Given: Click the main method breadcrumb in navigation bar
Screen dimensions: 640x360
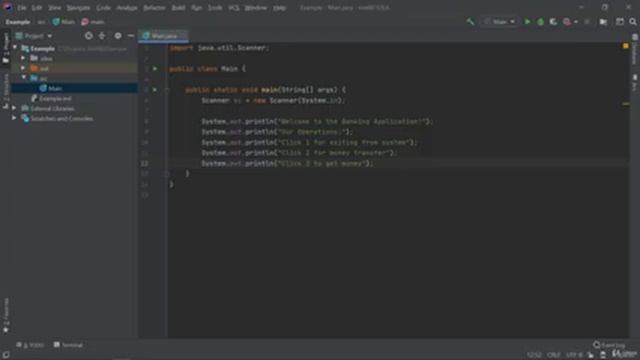Looking at the screenshot, I should click(x=93, y=22).
